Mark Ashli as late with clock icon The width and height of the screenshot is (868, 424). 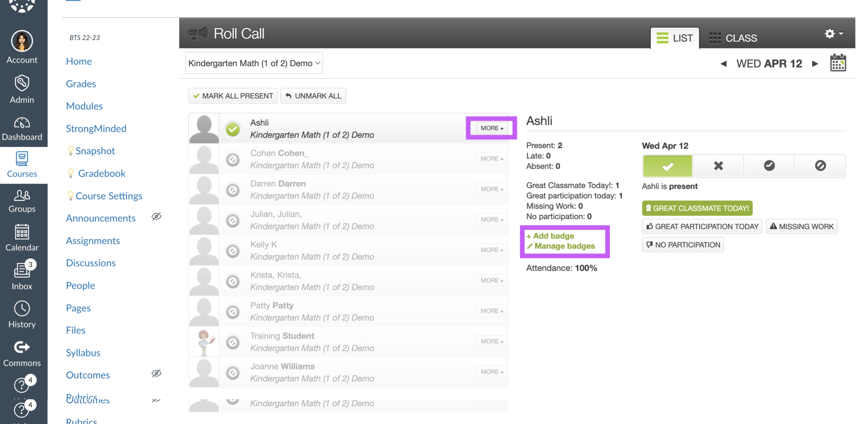(x=769, y=166)
